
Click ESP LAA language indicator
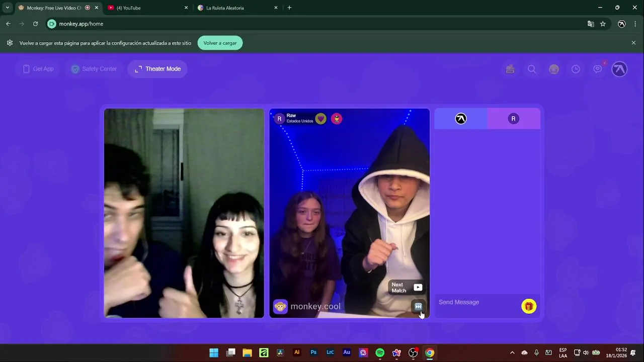point(563,352)
